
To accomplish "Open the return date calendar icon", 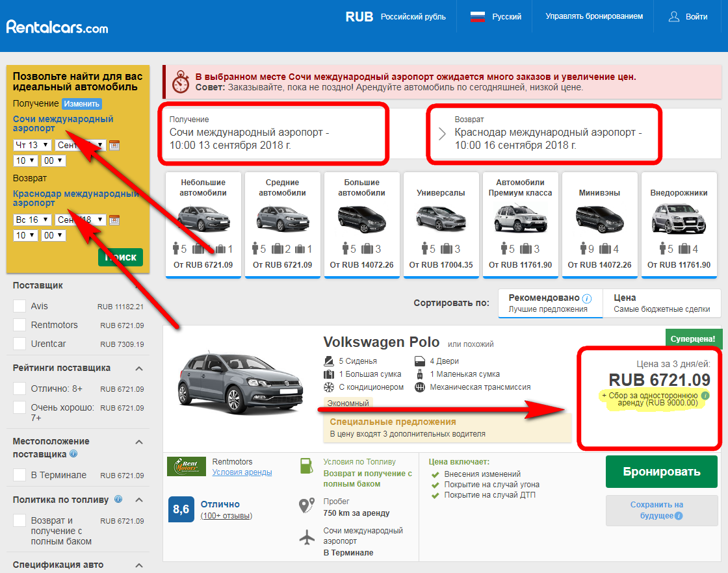I will click(114, 220).
